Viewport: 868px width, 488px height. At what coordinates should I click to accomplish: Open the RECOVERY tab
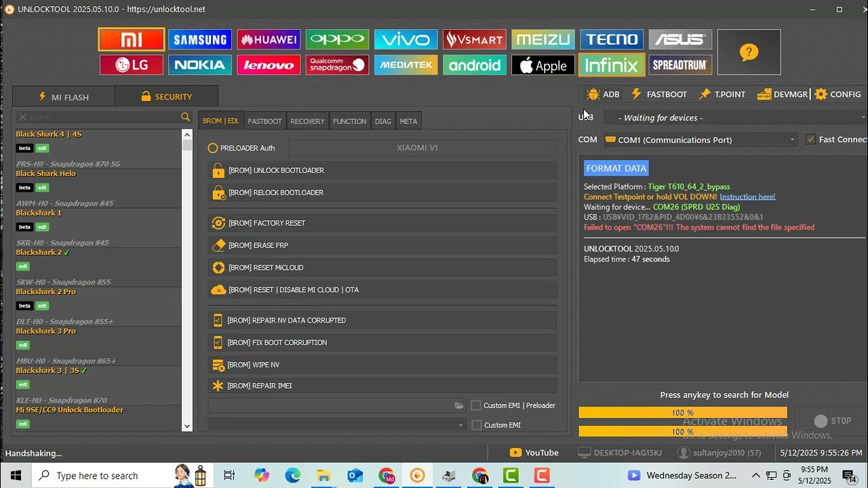pos(307,121)
